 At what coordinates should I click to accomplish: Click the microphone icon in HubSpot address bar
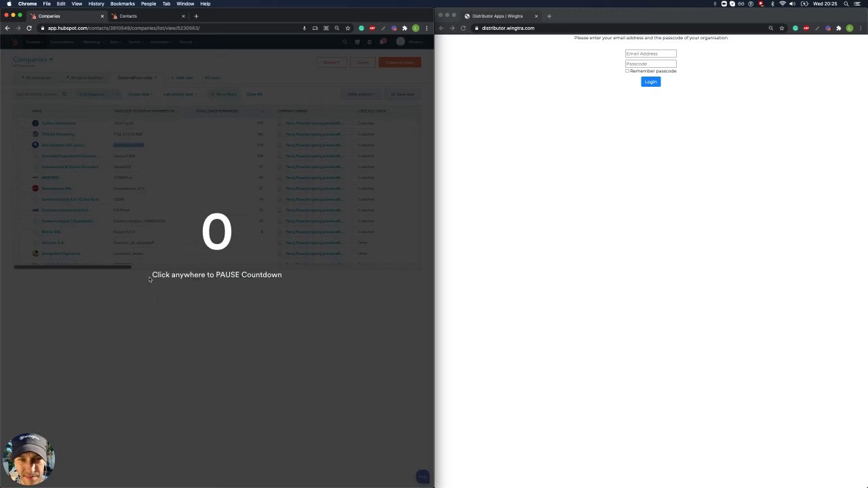pyautogui.click(x=304, y=28)
